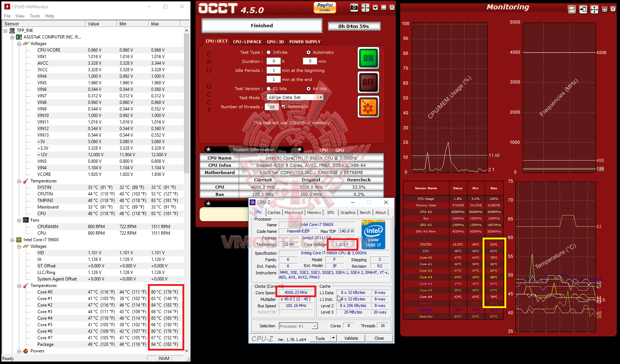Open the OCCT title bar dropdown arrow
This screenshot has height=364, width=620.
tap(375, 8)
